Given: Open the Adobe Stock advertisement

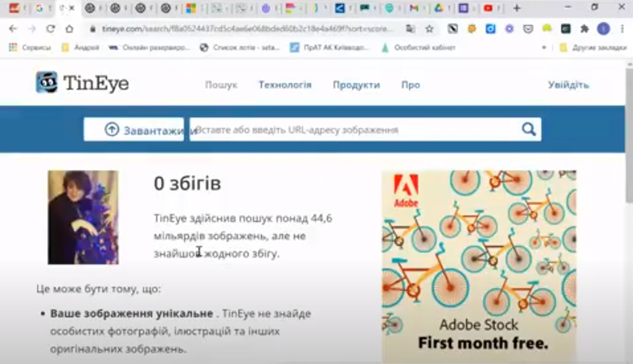Looking at the screenshot, I should click(479, 267).
